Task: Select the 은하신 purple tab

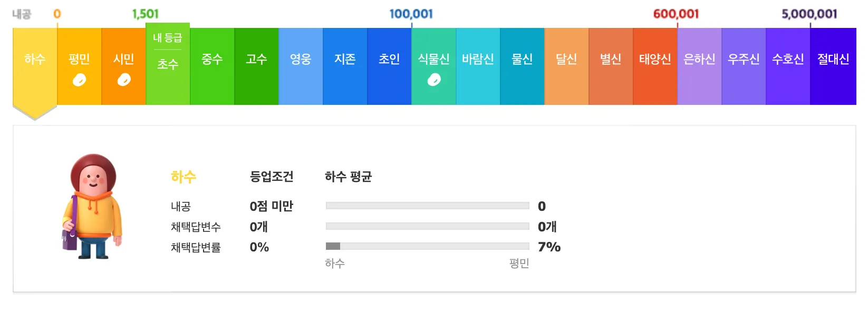Action: tap(699, 66)
